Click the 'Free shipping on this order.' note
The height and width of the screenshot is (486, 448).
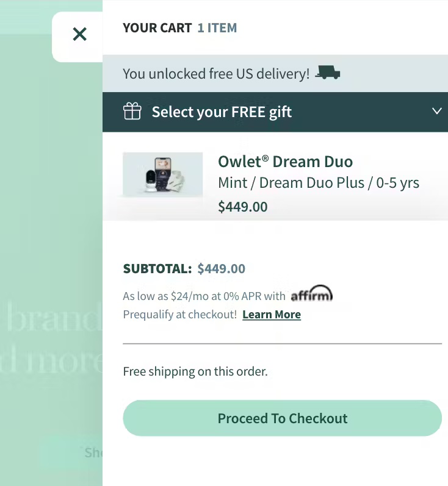point(195,371)
